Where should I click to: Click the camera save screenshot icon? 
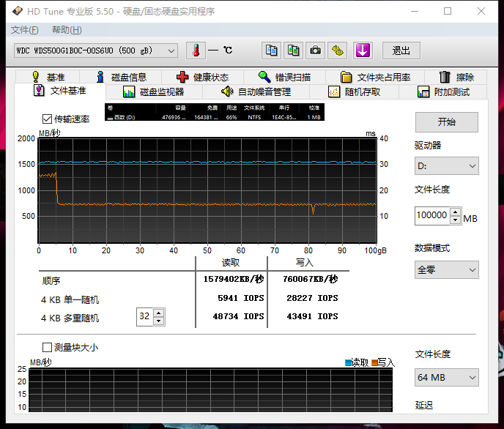315,51
